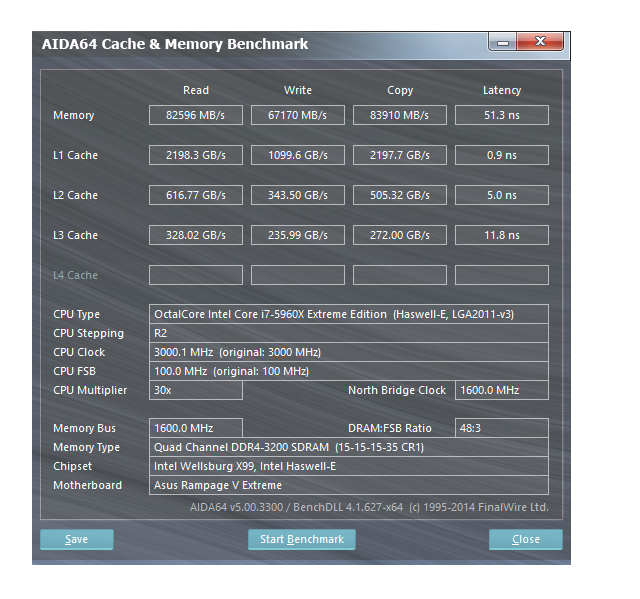Click the L1 Cache row label

(x=76, y=155)
